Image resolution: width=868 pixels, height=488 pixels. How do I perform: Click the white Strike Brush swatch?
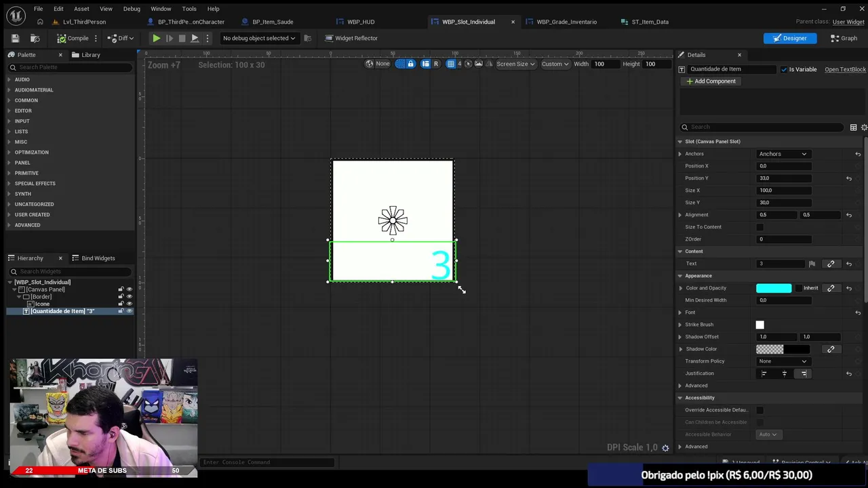pyautogui.click(x=759, y=325)
